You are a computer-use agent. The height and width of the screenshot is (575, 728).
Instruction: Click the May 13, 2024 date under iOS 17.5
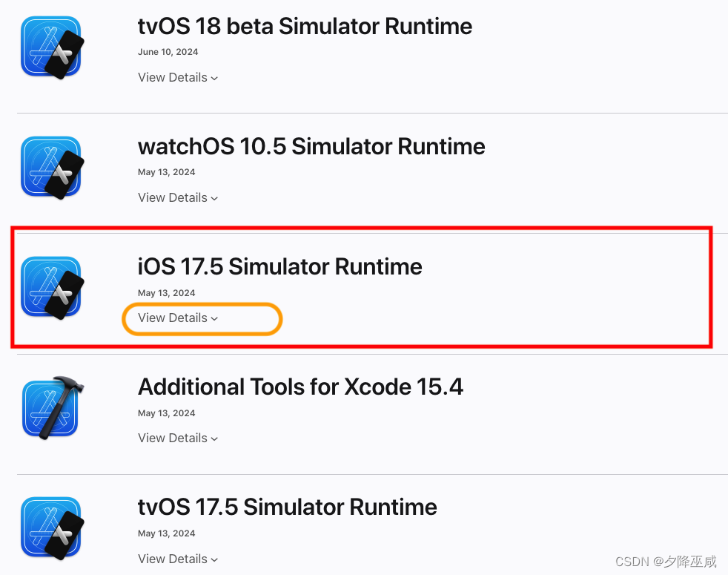click(x=167, y=293)
